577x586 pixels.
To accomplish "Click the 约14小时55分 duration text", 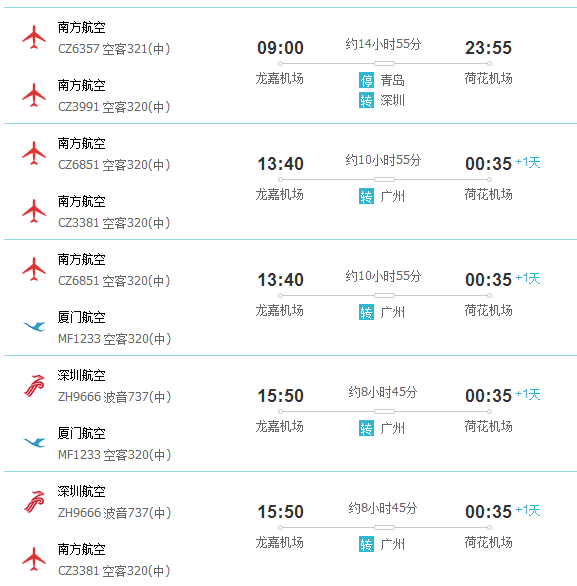I will 383,44.
